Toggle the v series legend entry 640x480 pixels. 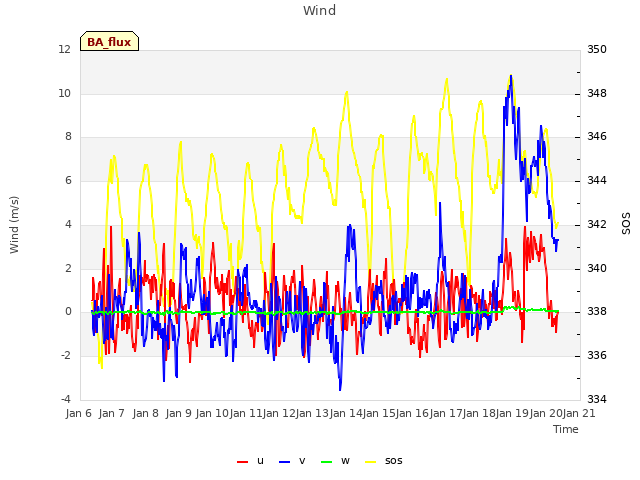[x=292, y=461]
